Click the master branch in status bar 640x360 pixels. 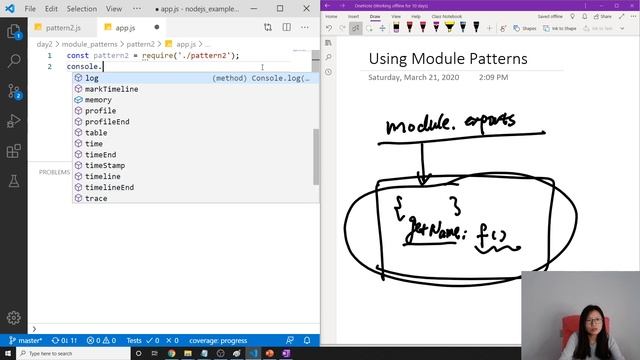(x=25, y=340)
